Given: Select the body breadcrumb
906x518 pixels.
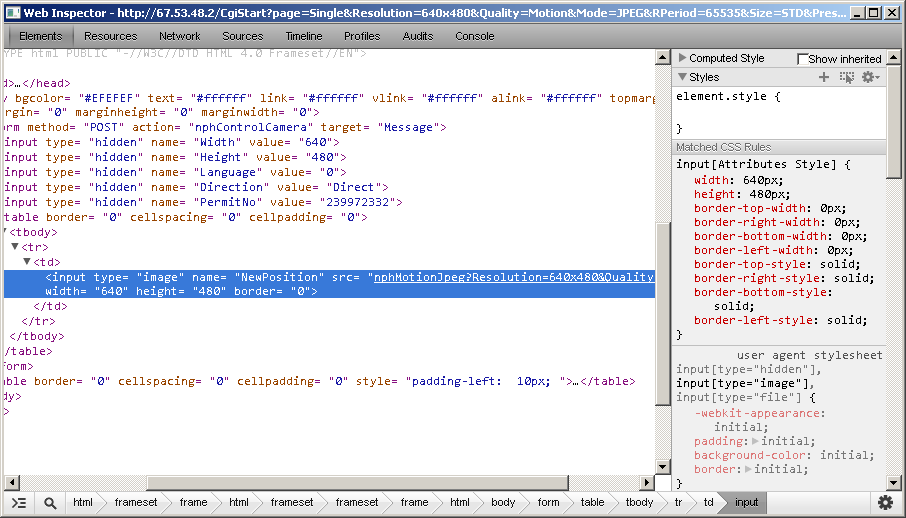Looking at the screenshot, I should (503, 502).
